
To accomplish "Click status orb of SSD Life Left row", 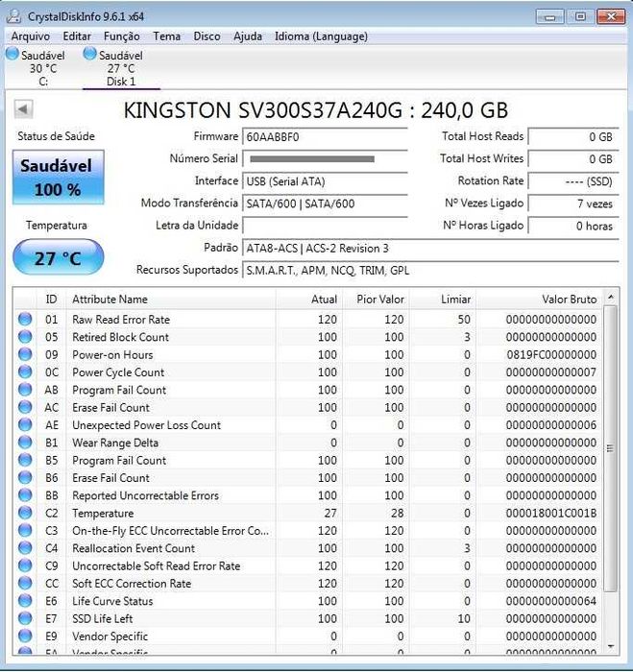I will 25,618.
